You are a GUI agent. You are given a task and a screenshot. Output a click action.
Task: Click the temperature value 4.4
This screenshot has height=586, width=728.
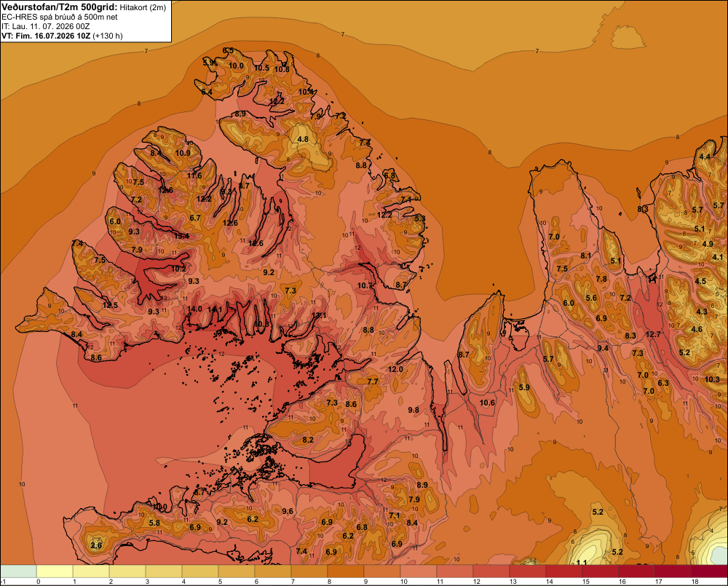(x=705, y=157)
